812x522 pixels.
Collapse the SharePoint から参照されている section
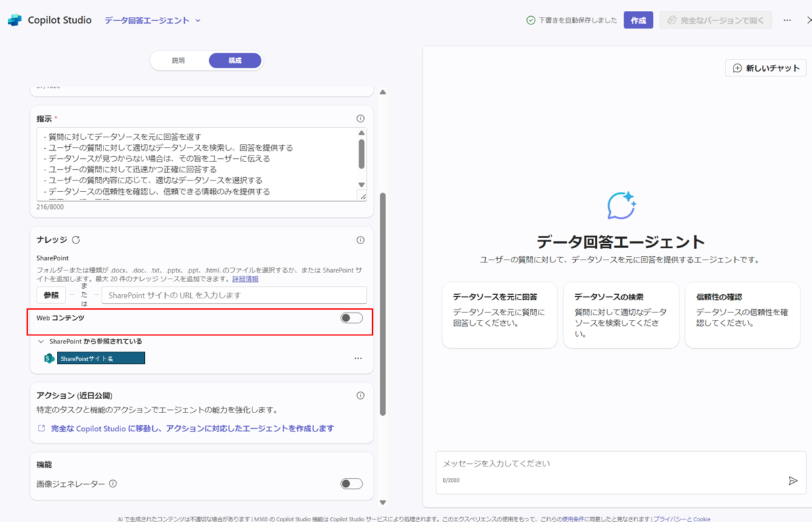point(41,341)
